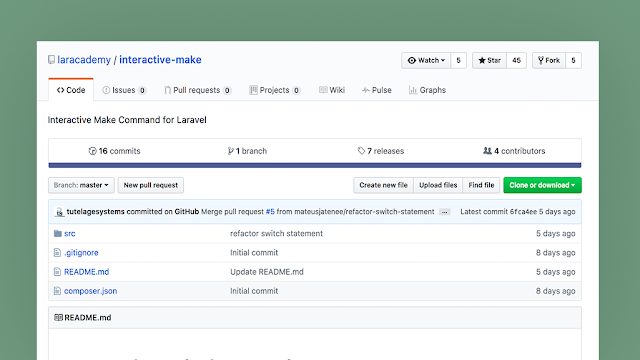This screenshot has height=360, width=640.
Task: Click the src folder icon
Action: click(58, 233)
